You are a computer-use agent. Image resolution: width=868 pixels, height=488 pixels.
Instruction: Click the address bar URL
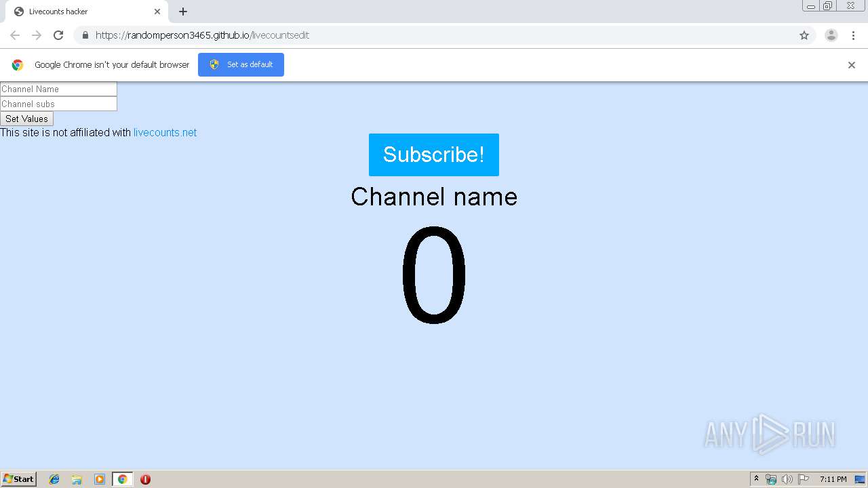point(202,35)
